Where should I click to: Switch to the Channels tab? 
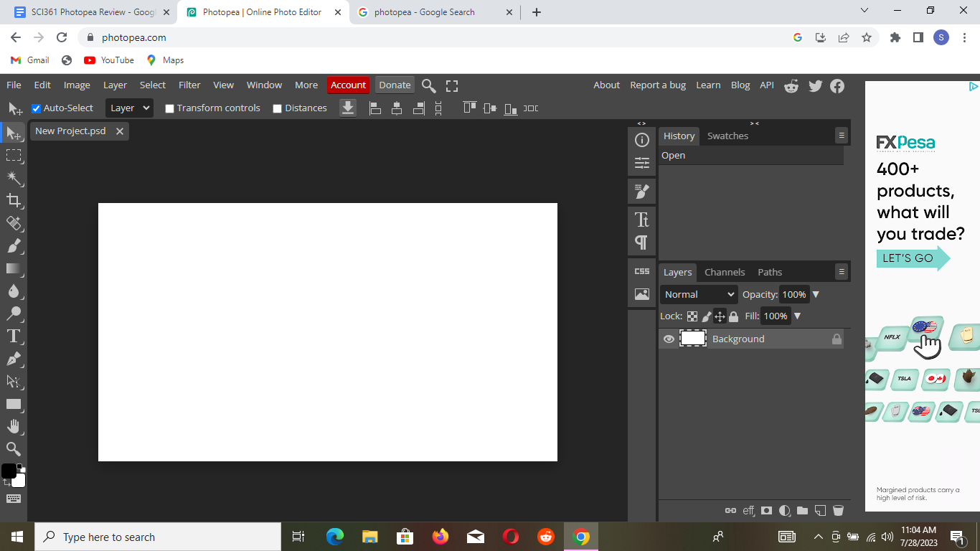point(725,272)
